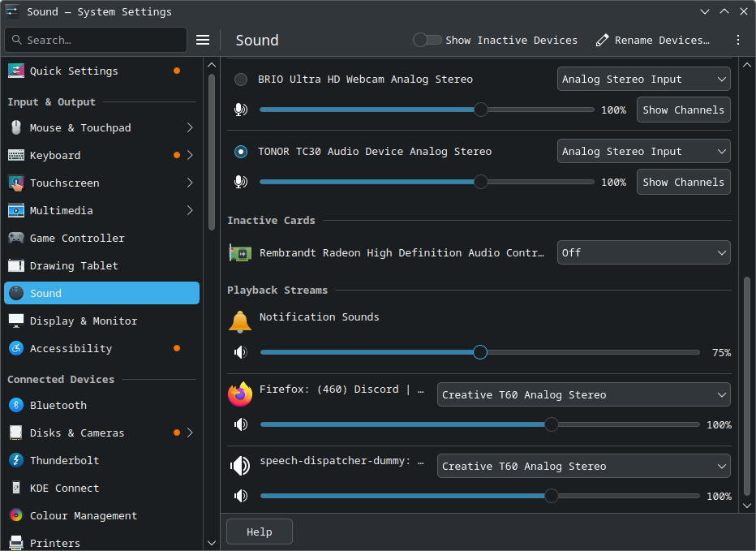Click the Rename Devices pencil icon
This screenshot has width=756, height=551.
[602, 40]
